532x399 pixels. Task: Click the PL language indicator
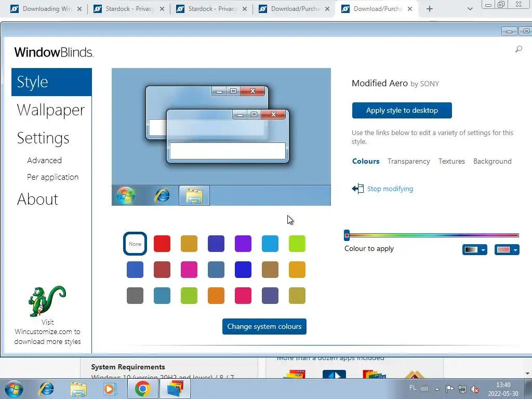[413, 388]
